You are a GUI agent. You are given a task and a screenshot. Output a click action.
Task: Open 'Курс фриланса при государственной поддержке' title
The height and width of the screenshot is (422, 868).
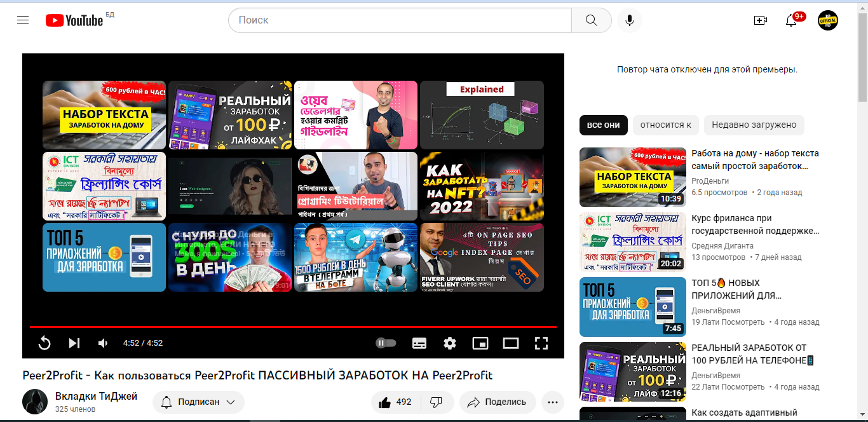point(755,224)
